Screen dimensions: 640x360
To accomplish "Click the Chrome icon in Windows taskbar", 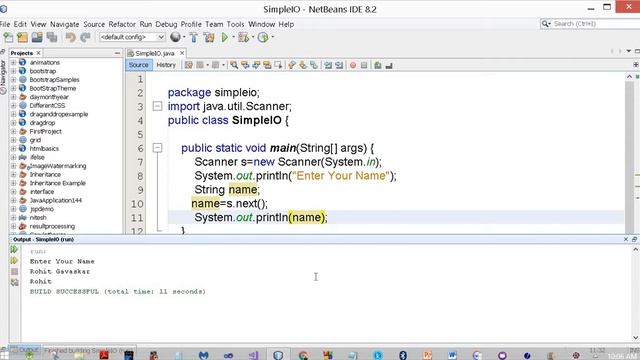I will point(303,355).
